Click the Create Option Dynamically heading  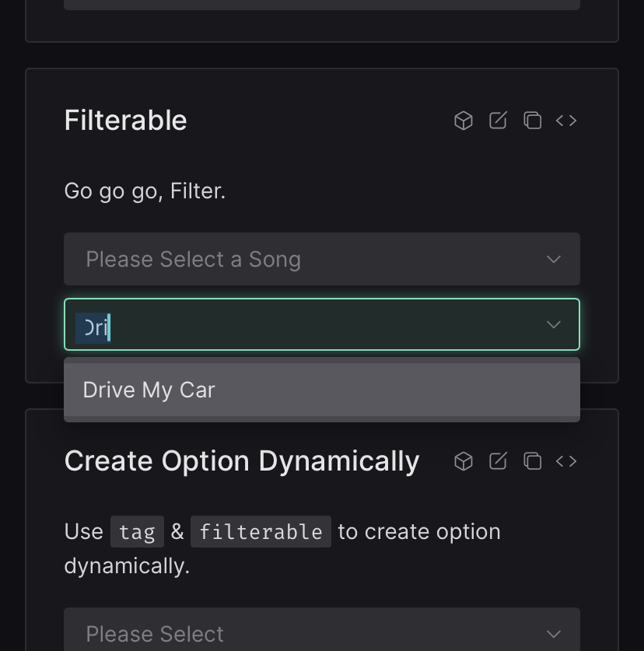click(x=241, y=460)
